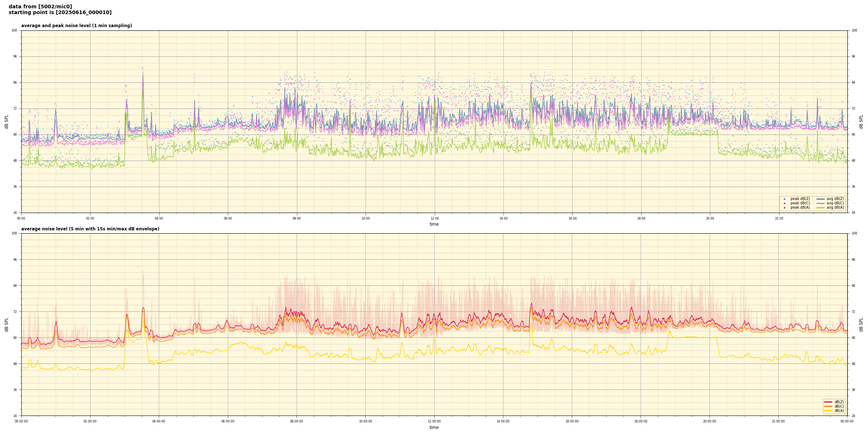Click the 'time' label under the upper chart
This screenshot has width=868, height=434.
coord(434,224)
